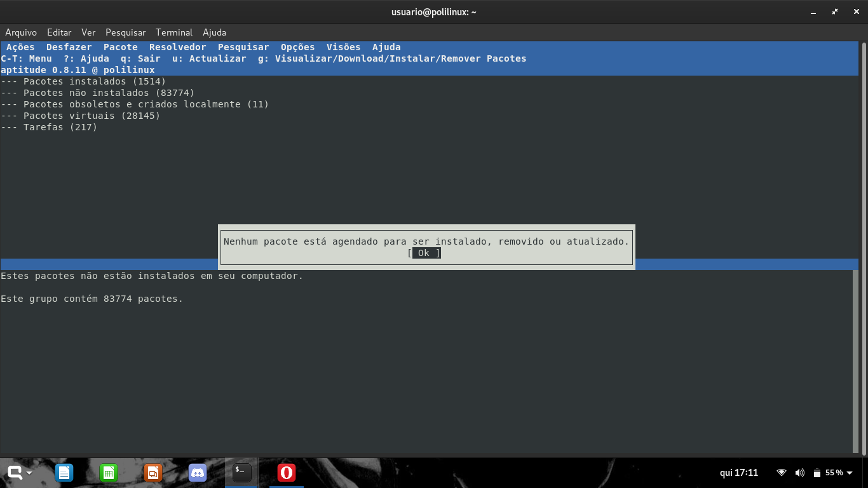Open the Wi-Fi network indicator
Image resolution: width=868 pixels, height=488 pixels.
pyautogui.click(x=782, y=473)
